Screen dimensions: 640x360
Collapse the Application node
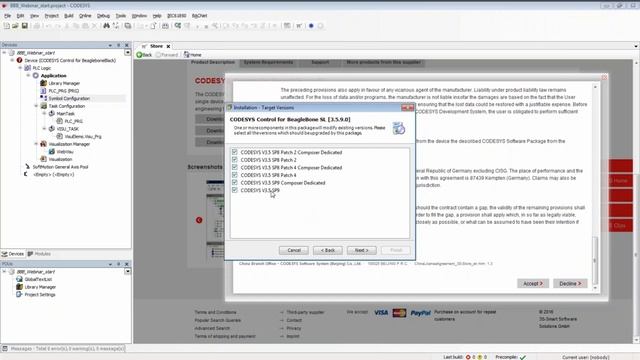coord(28,76)
